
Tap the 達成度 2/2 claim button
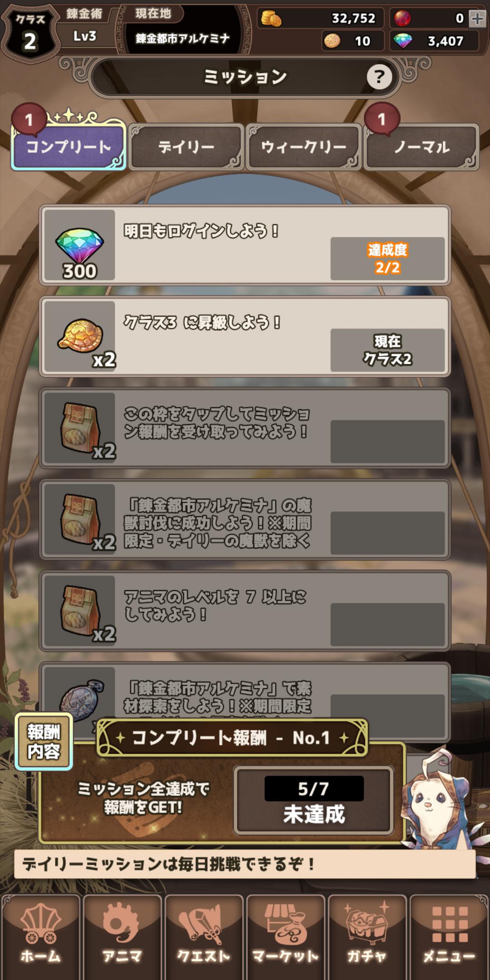click(x=387, y=258)
